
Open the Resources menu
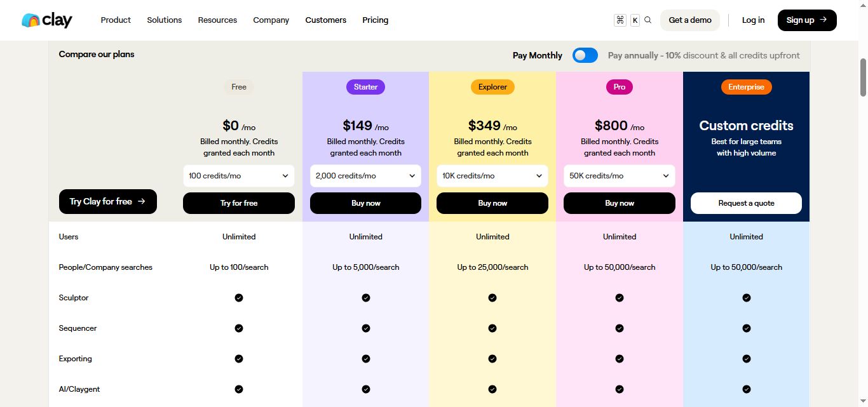coord(217,20)
